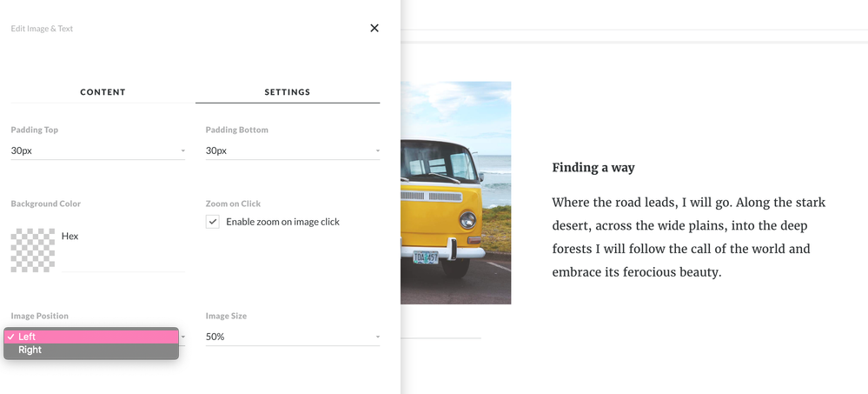Screen dimensions: 868x394
Task: Expand the Image Size 50% dropdown
Action: point(292,337)
